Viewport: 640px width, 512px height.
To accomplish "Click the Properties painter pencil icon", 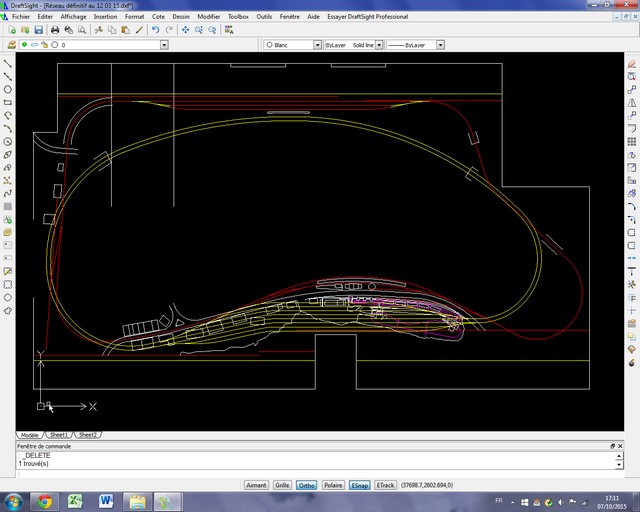I will 139,30.
